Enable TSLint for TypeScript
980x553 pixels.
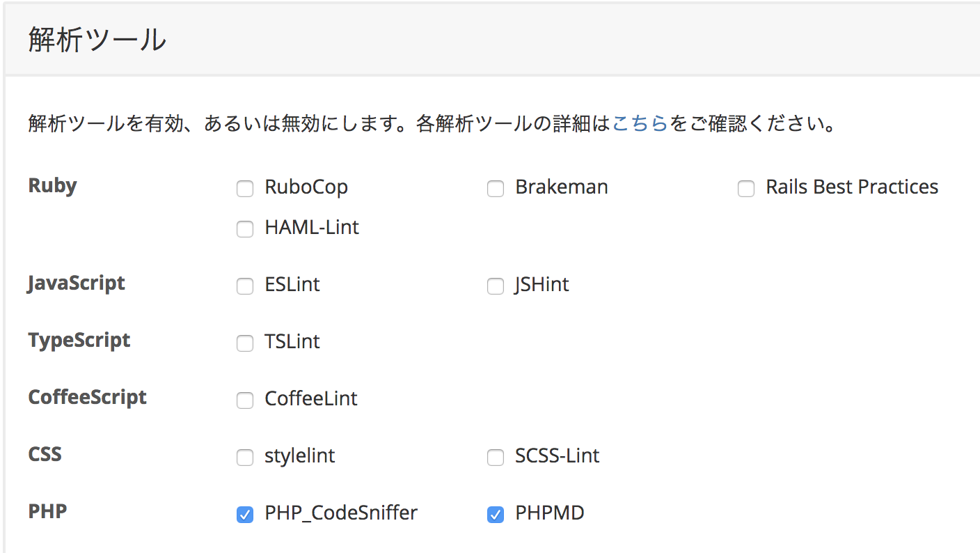point(245,343)
